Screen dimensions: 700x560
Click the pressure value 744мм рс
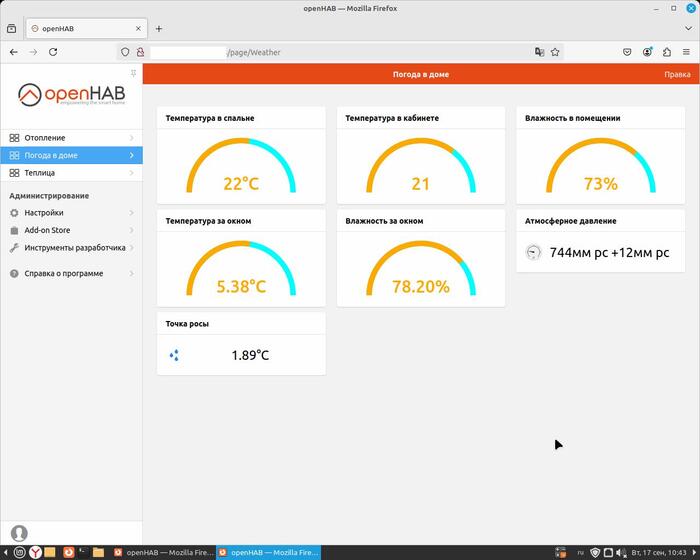(x=609, y=253)
